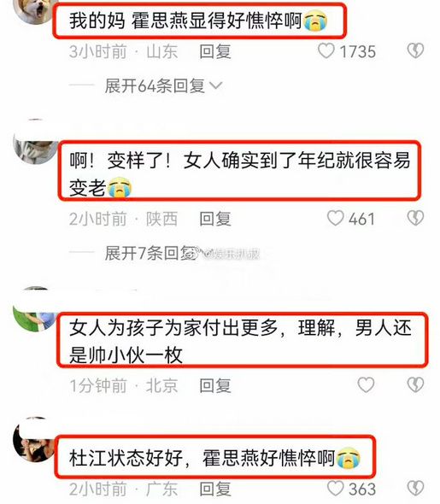
Task: Reply to the Beijing comment via 回复
Action: coord(215,385)
